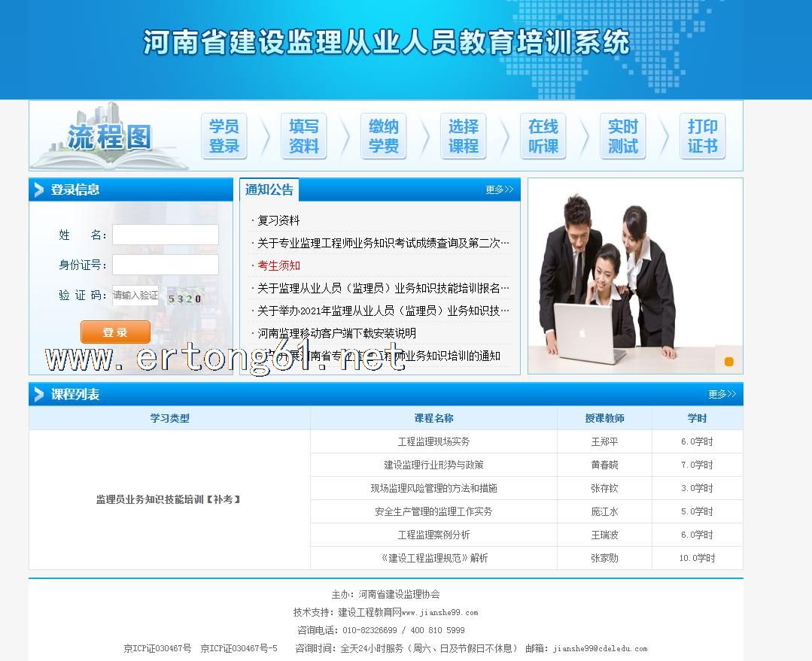This screenshot has width=812, height=661.
Task: Click the 学员登录 flow step icon
Action: (x=224, y=136)
